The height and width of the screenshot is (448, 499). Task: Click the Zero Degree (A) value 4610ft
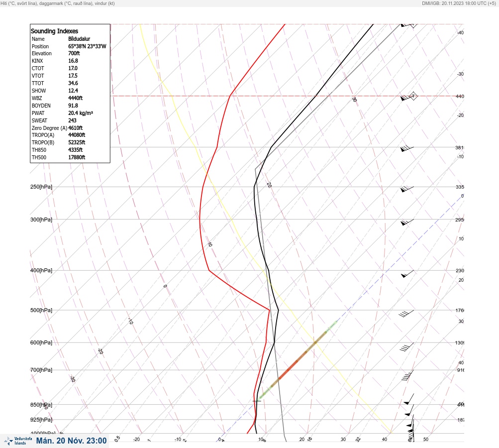pyautogui.click(x=76, y=128)
